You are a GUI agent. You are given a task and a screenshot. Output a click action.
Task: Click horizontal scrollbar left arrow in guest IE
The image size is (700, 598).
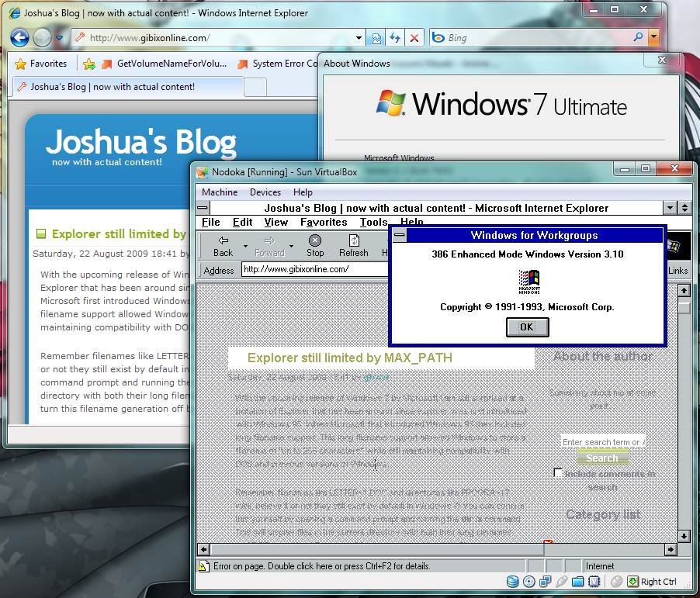click(203, 549)
